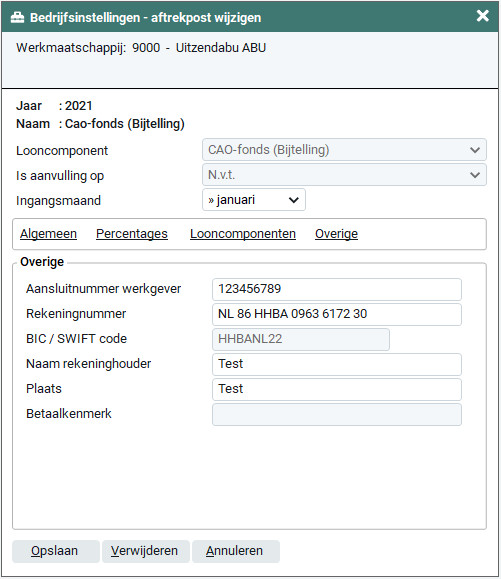
Task: Focus the Naam rekeninghouder field
Action: 337,364
